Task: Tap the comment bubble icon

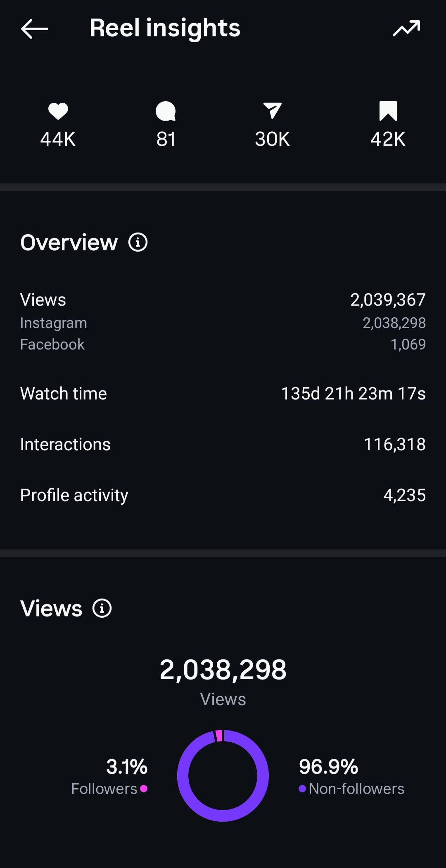Action: tap(166, 111)
